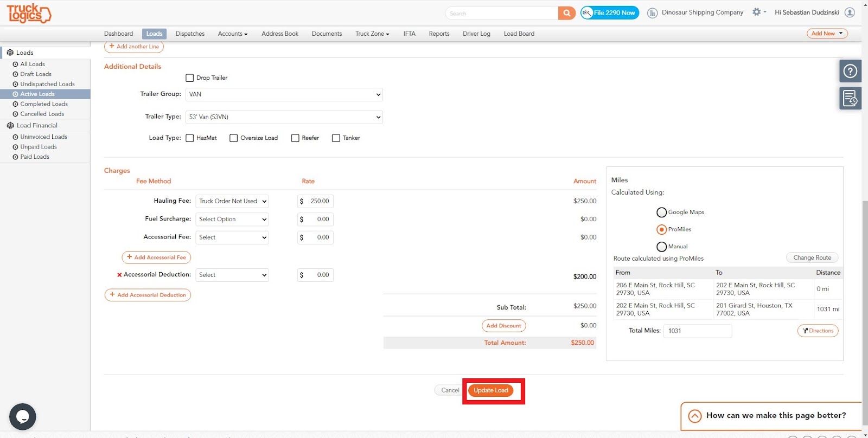The width and height of the screenshot is (868, 438).
Task: Open Unpaid Loads in the sidebar
Action: point(38,147)
